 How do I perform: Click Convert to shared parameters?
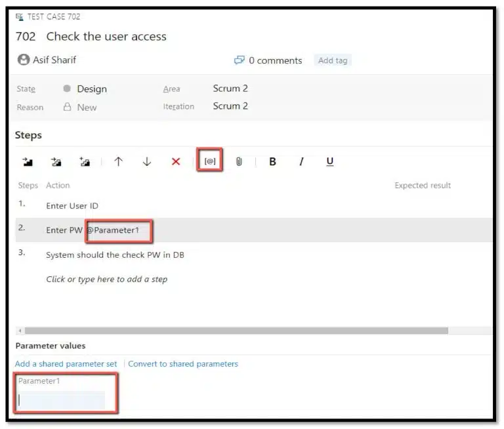point(183,363)
